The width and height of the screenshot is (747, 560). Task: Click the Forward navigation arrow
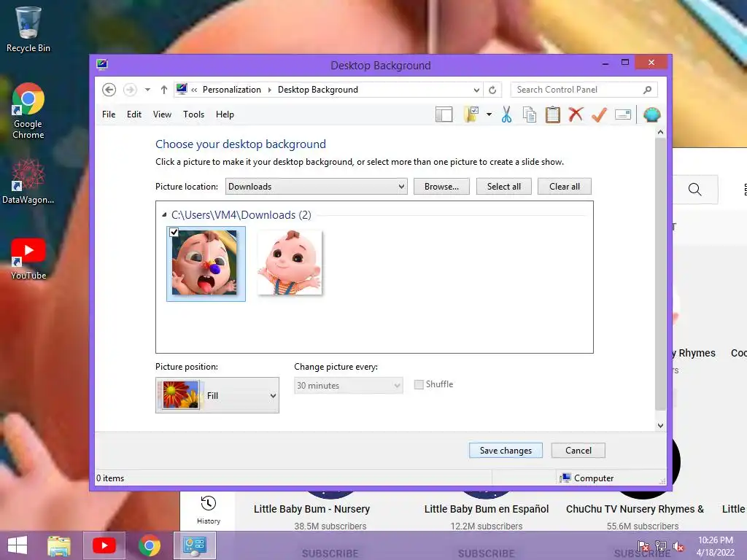click(x=130, y=90)
